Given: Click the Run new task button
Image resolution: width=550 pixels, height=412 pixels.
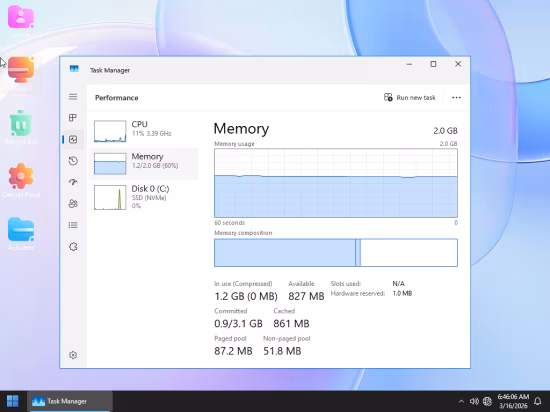Looking at the screenshot, I should pos(410,97).
